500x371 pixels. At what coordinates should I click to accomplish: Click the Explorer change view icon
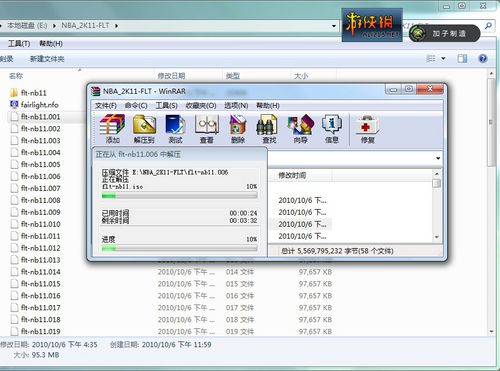[431, 59]
